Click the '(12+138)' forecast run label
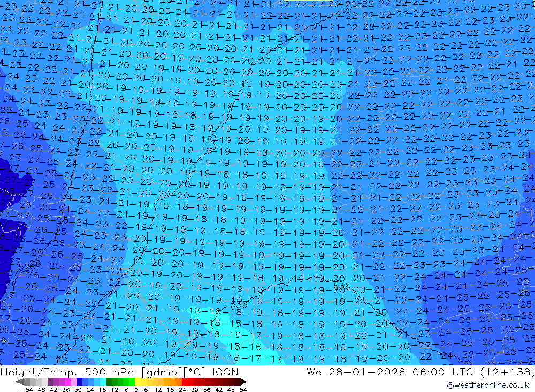 pos(507,372)
